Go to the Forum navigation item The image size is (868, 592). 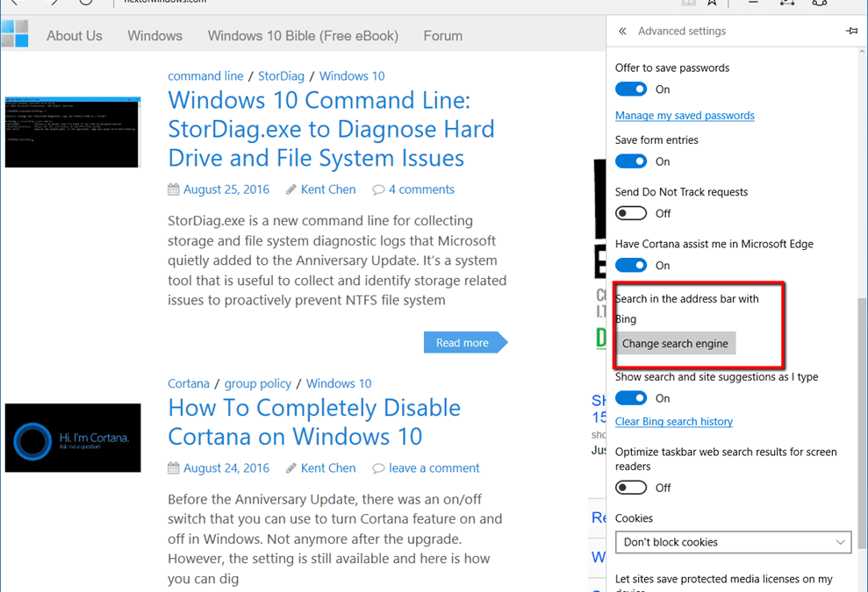(x=443, y=36)
